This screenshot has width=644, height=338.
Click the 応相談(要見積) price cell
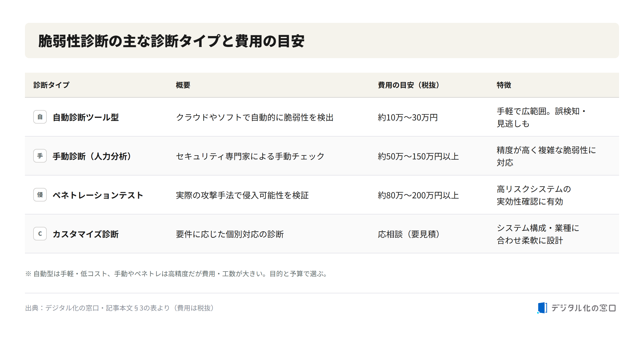click(409, 234)
